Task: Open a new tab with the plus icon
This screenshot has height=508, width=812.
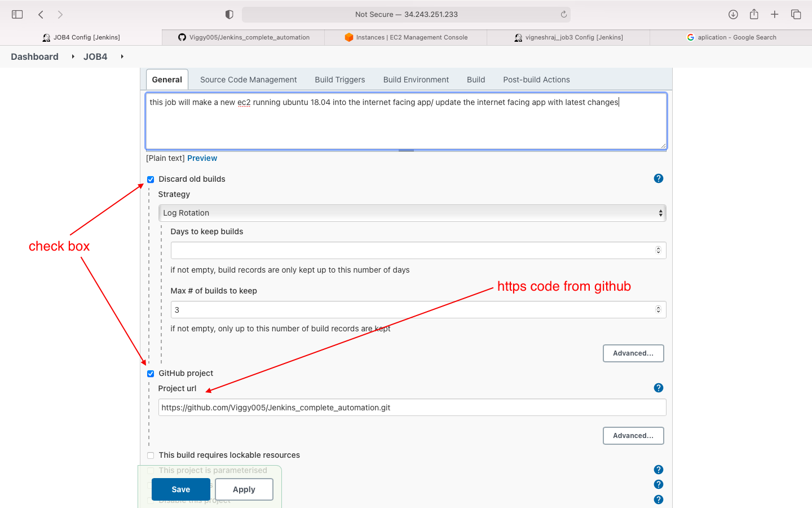Action: click(775, 15)
